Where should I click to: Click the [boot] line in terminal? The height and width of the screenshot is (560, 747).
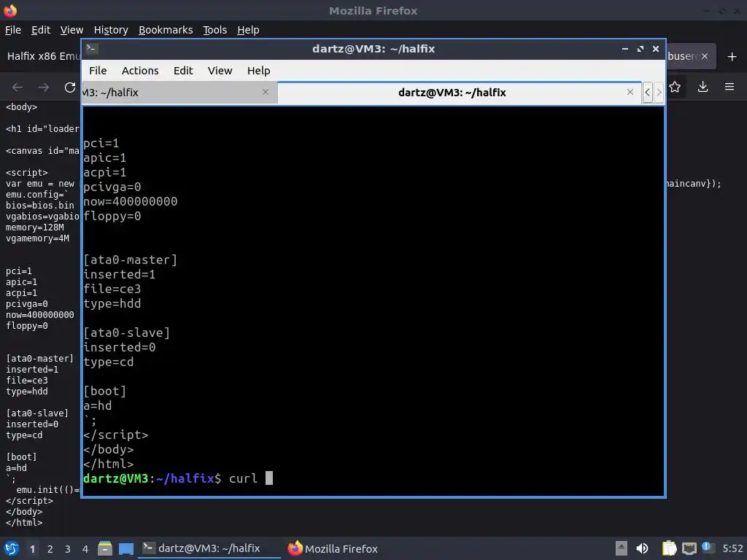105,391
